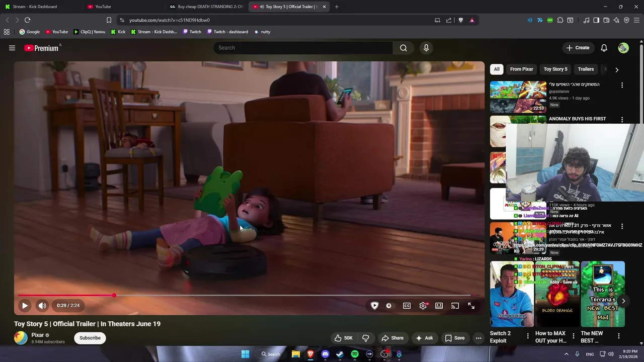
Task: Run search with the magnifier button
Action: (404, 48)
